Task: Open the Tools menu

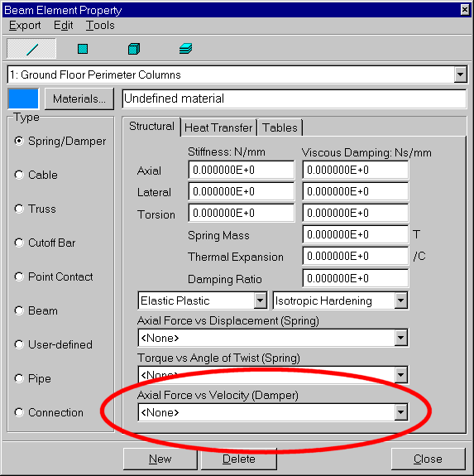Action: [100, 25]
